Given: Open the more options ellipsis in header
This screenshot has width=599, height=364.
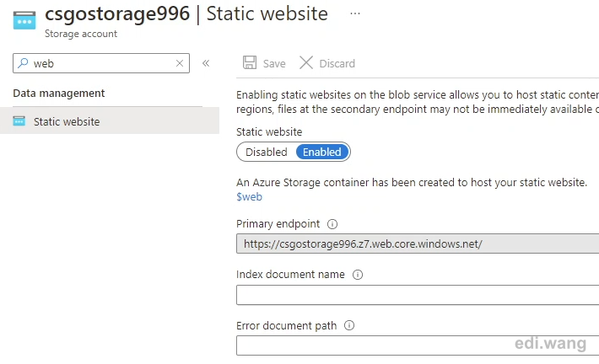Looking at the screenshot, I should tap(355, 13).
